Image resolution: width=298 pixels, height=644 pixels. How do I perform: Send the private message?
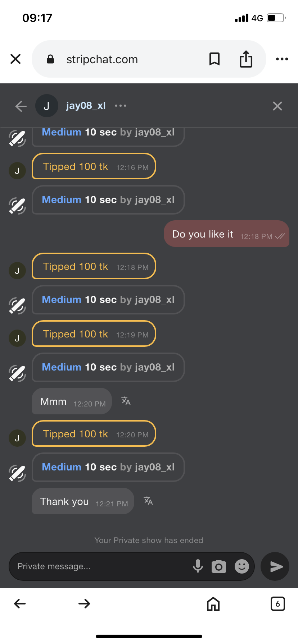275,566
